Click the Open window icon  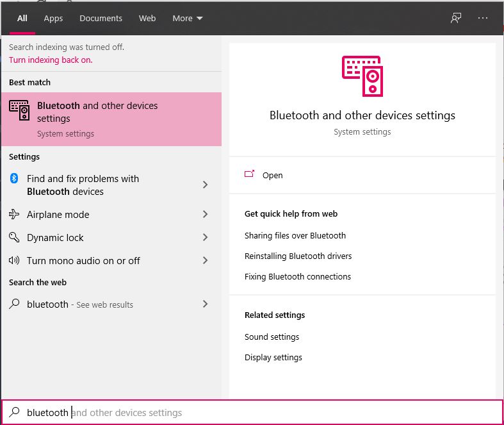249,174
